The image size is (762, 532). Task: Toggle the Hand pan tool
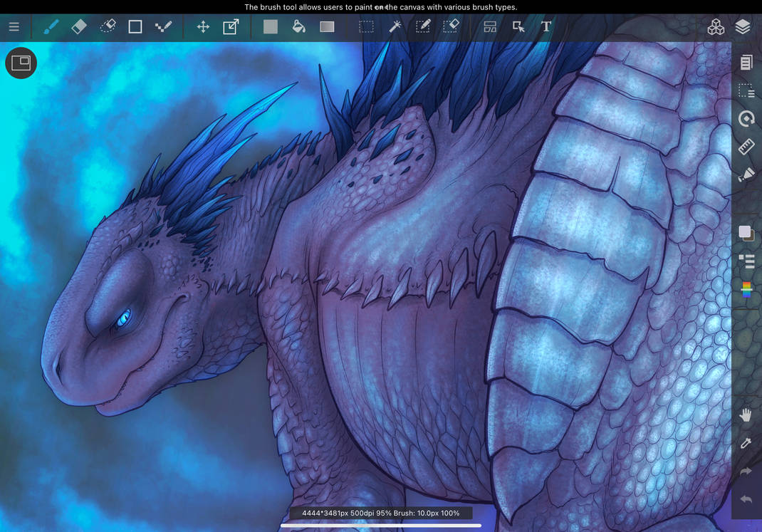746,415
